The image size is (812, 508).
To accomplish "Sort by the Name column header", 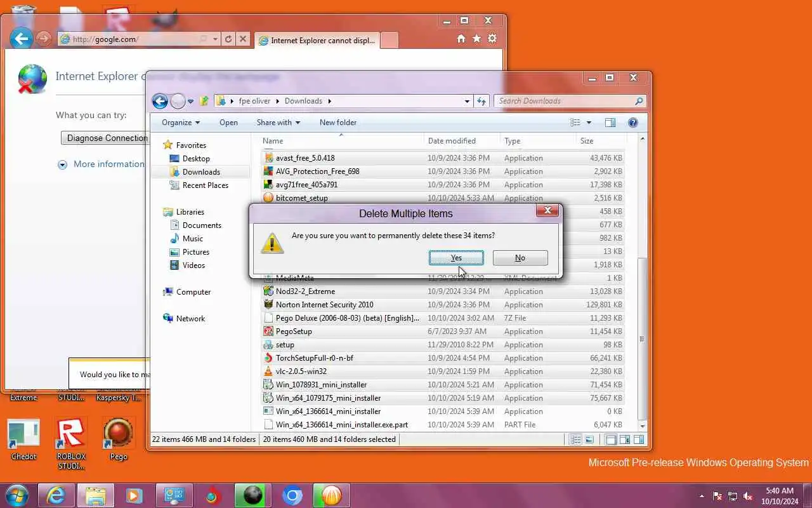I will click(341, 141).
